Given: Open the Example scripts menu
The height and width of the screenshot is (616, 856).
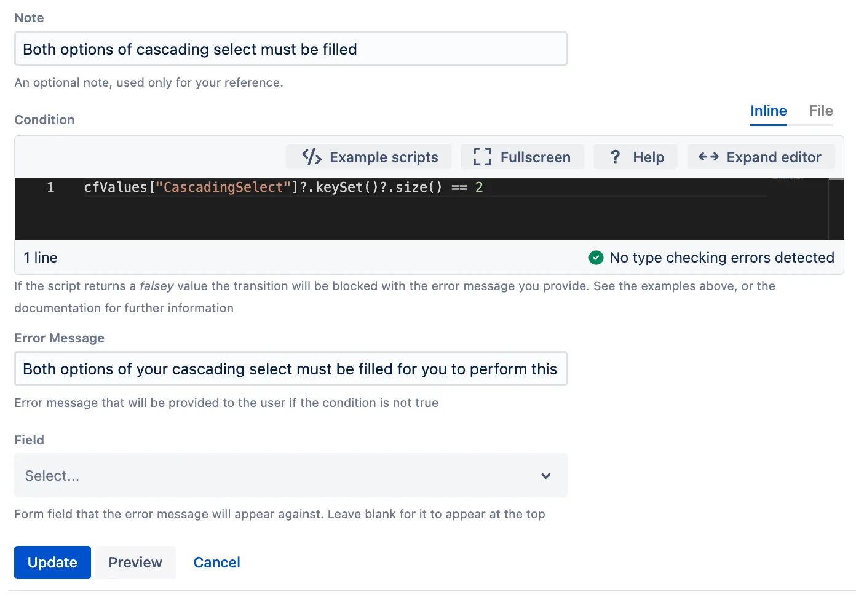Looking at the screenshot, I should (369, 157).
